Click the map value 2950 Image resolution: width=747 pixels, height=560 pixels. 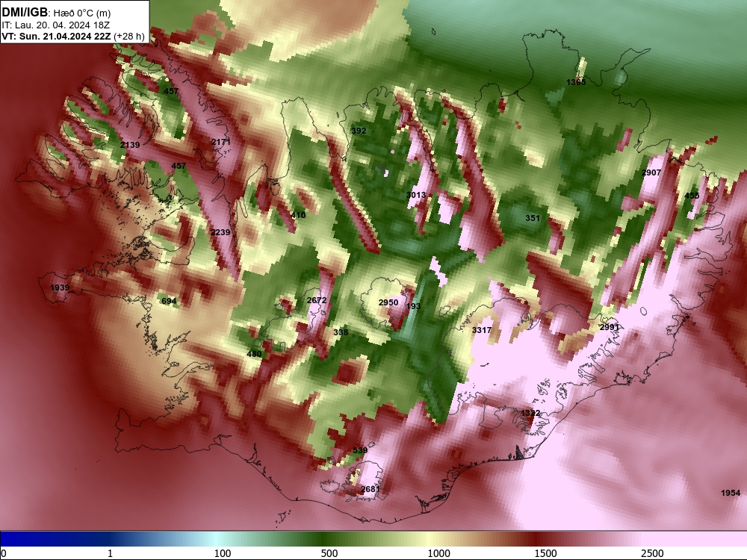click(388, 302)
